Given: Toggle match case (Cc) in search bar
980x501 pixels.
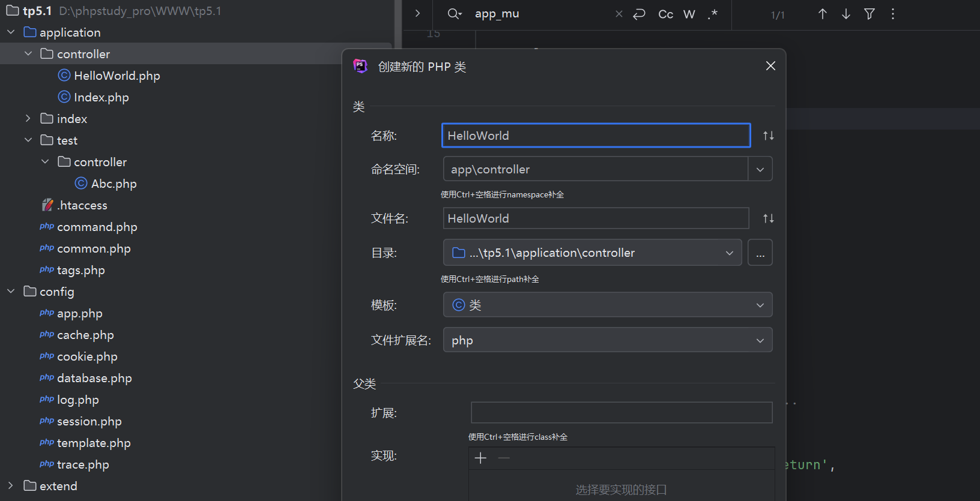Looking at the screenshot, I should pos(665,14).
